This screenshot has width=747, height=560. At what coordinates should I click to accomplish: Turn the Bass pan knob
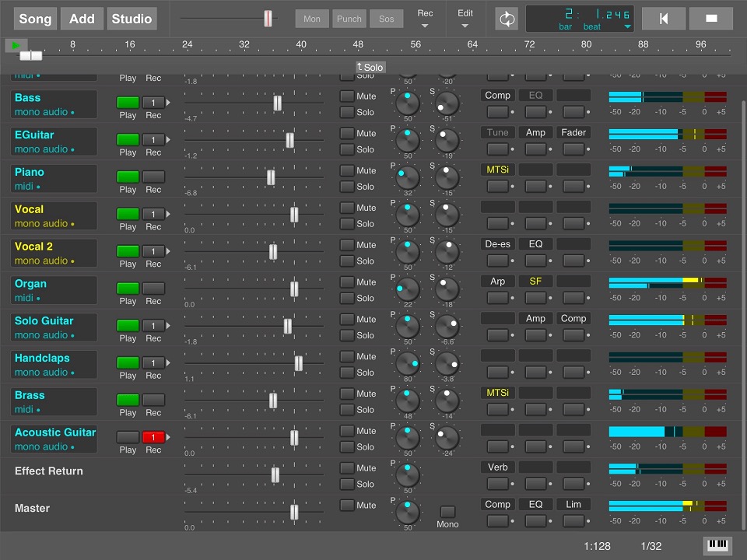[x=408, y=103]
